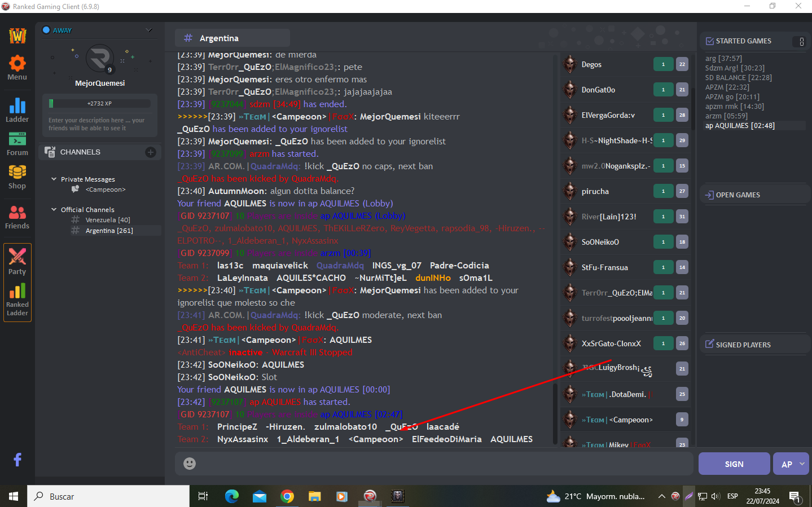Click the Campeoon private message icon

75,189
